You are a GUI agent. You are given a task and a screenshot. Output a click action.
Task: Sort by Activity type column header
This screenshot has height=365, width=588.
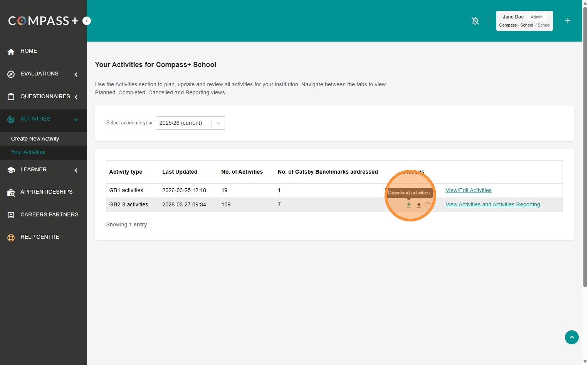tap(126, 172)
